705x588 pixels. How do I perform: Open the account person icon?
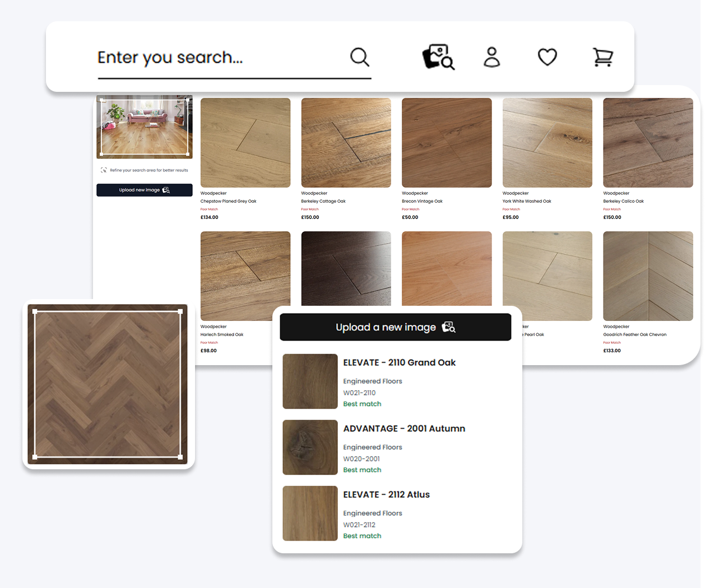[491, 57]
